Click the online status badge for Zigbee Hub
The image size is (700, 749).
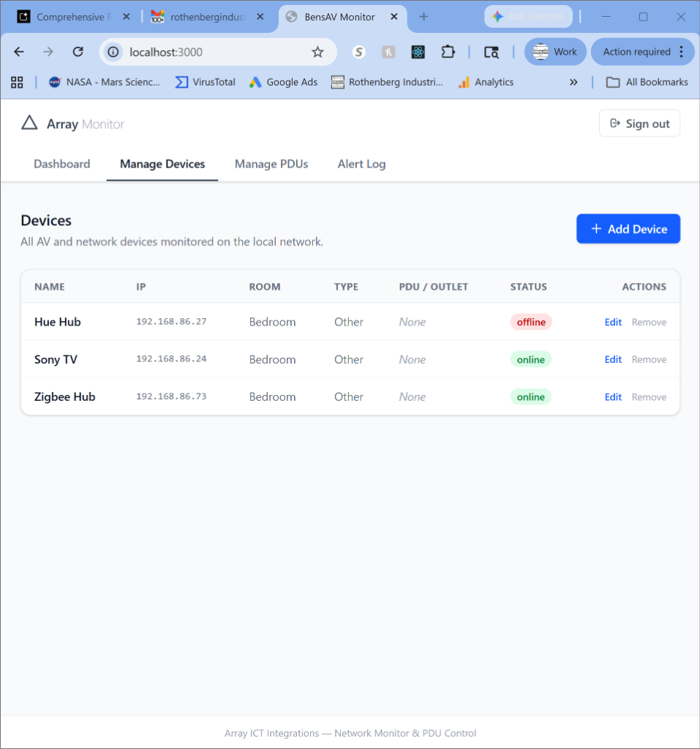point(531,397)
